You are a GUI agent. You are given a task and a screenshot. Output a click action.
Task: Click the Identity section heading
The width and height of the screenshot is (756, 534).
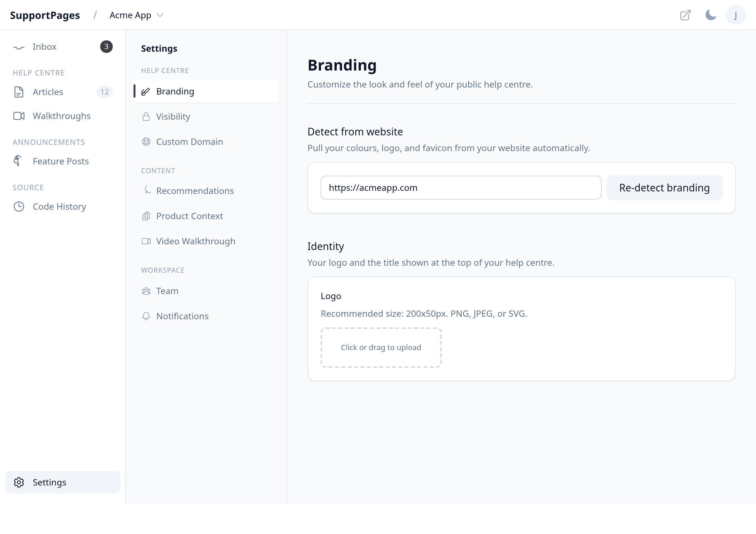(326, 247)
